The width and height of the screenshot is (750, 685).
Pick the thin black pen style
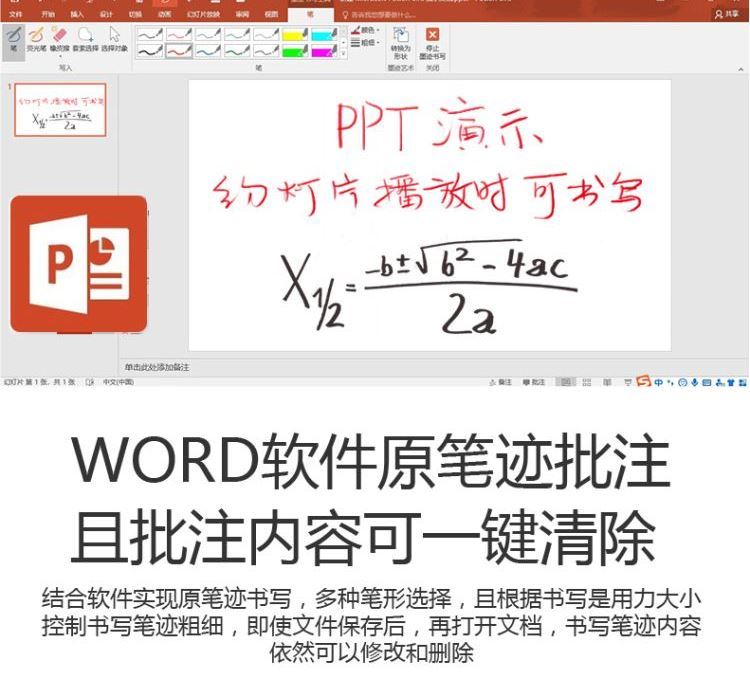[150, 34]
